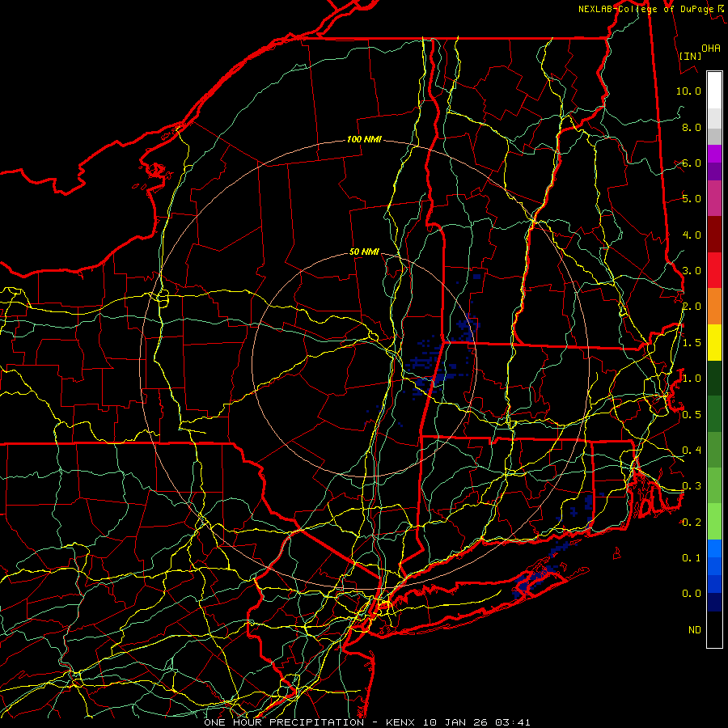Viewport: 728px width, 728px height.
Task: Click the 0.0 legend value
Action: click(692, 594)
